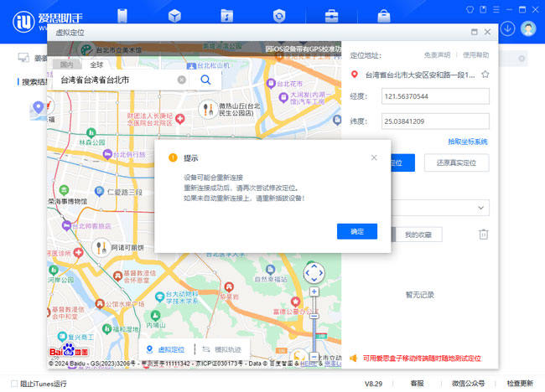Zoom in the map with plus button
This screenshot has width=545, height=392.
pyautogui.click(x=314, y=291)
